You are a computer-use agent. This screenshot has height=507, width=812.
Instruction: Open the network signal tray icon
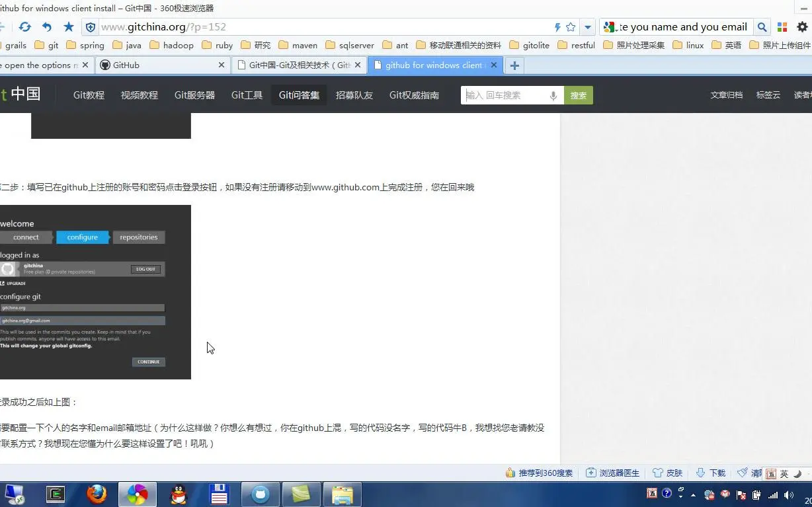point(772,494)
